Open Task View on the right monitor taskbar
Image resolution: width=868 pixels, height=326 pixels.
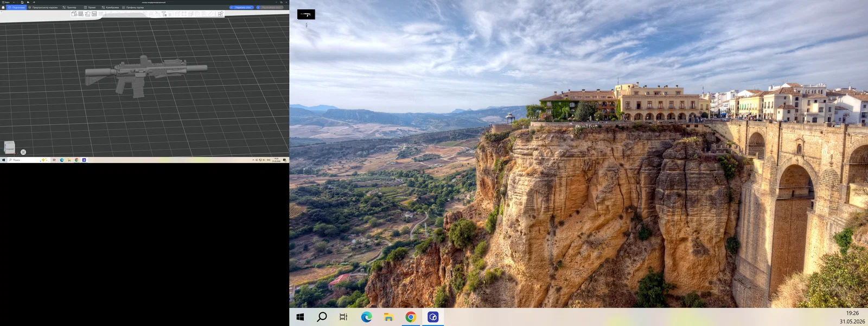point(343,317)
